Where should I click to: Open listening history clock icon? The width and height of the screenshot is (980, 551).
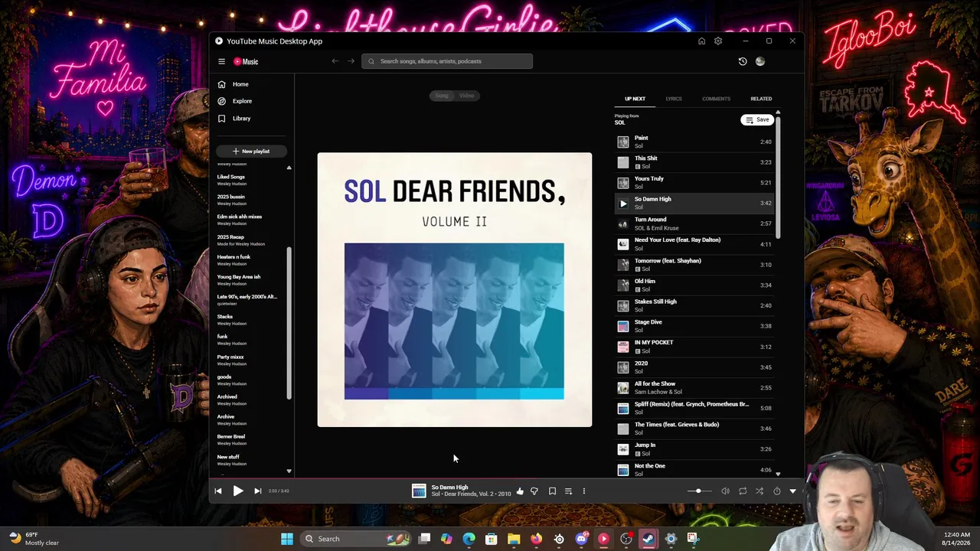point(743,61)
